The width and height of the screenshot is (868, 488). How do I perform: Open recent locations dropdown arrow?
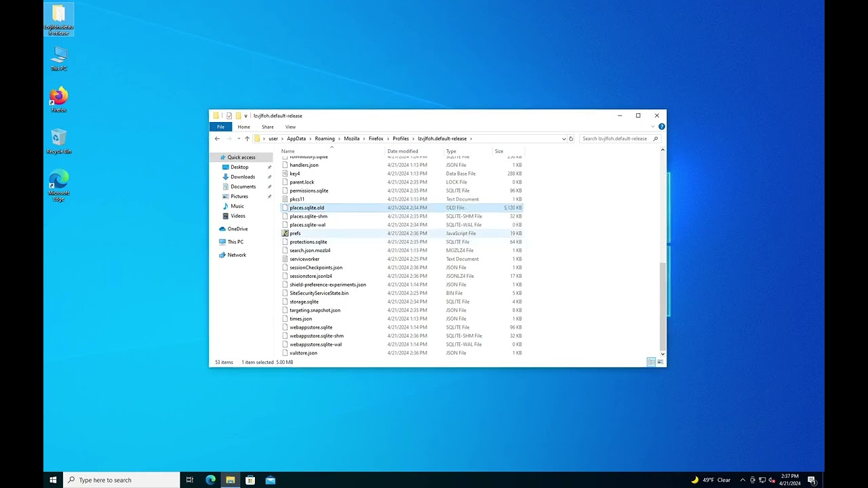239,138
